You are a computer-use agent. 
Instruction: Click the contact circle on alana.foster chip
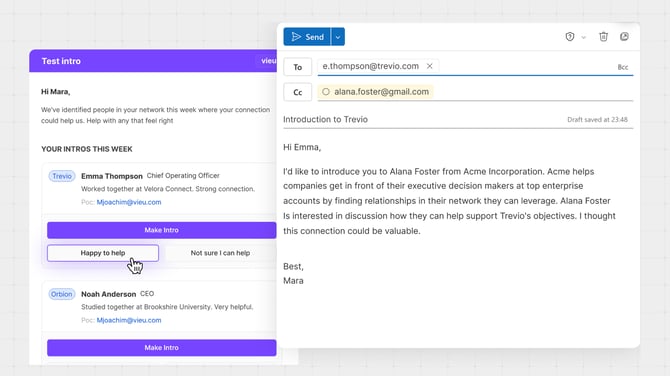326,92
